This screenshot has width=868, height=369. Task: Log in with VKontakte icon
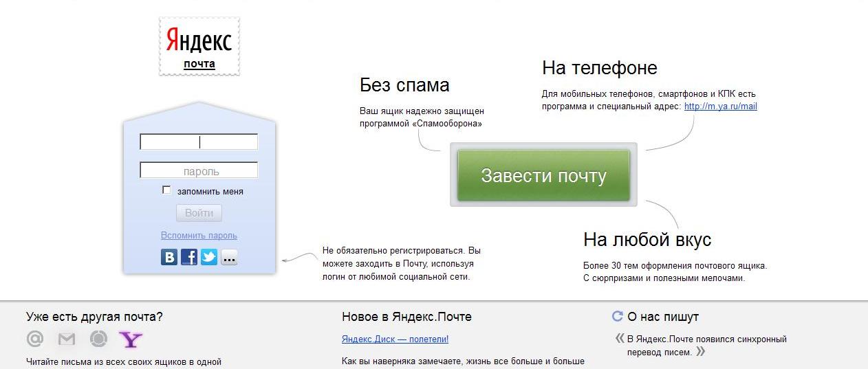(169, 257)
